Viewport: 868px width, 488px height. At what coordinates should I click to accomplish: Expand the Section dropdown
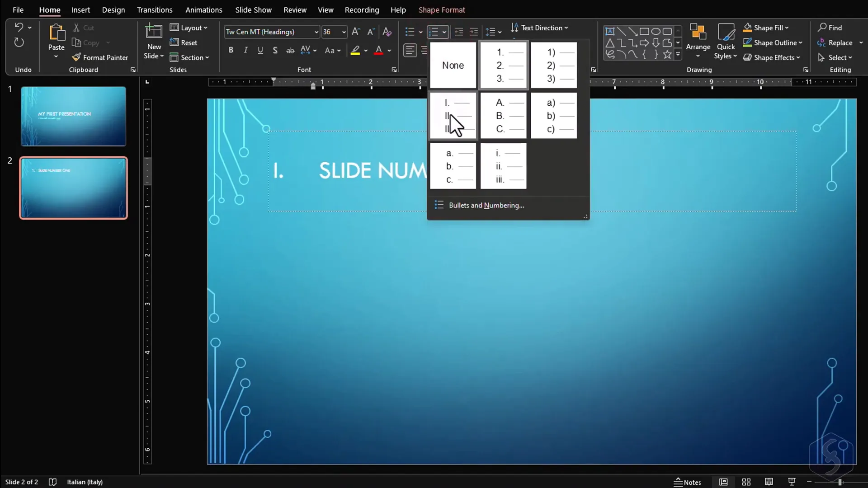pos(189,57)
